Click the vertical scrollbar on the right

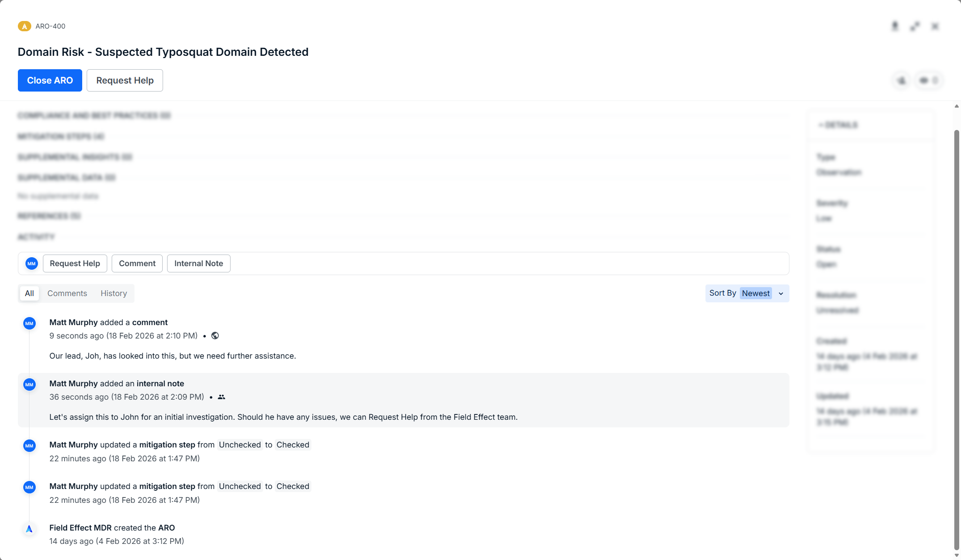click(957, 339)
